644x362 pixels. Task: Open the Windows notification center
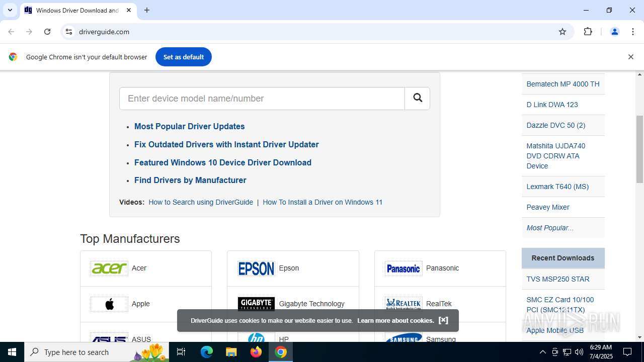[627, 352]
